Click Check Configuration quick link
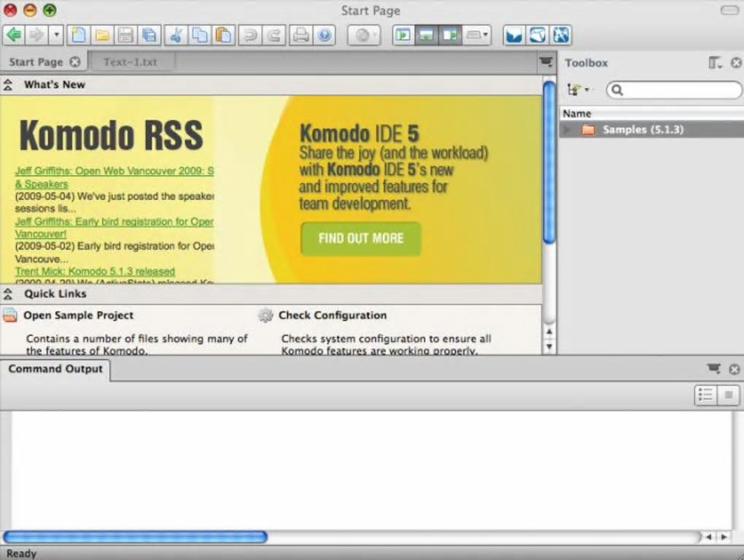This screenshot has height=560, width=744. pyautogui.click(x=333, y=315)
